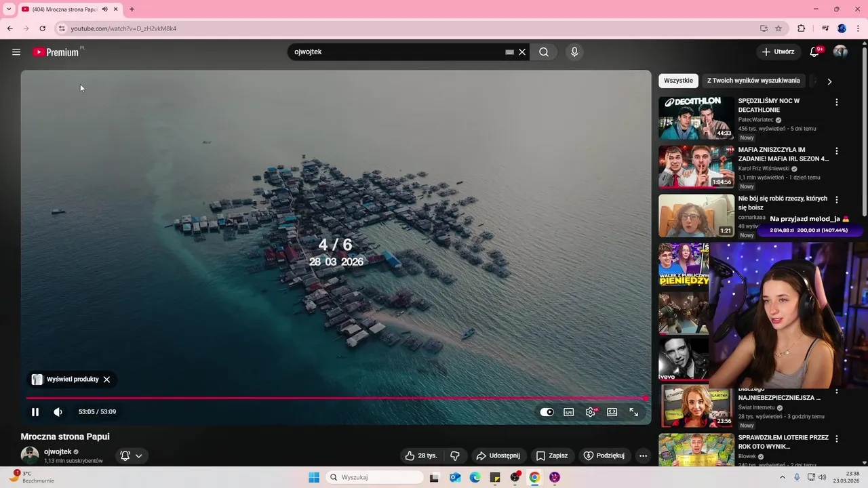The image size is (868, 488).
Task: Open the ojwojtek channel avatar
Action: click(x=30, y=455)
